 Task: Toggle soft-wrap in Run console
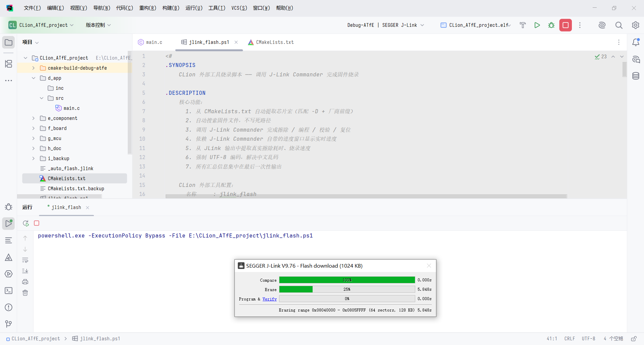(x=25, y=260)
